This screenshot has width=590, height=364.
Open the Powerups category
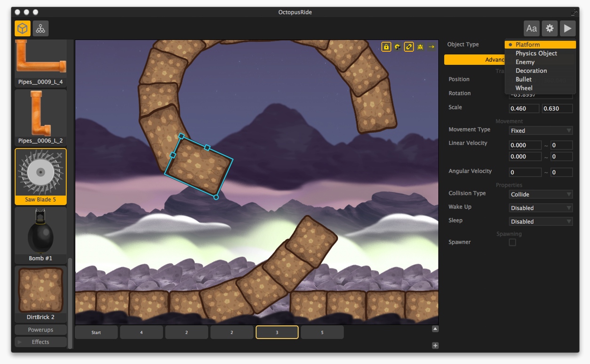click(x=40, y=330)
